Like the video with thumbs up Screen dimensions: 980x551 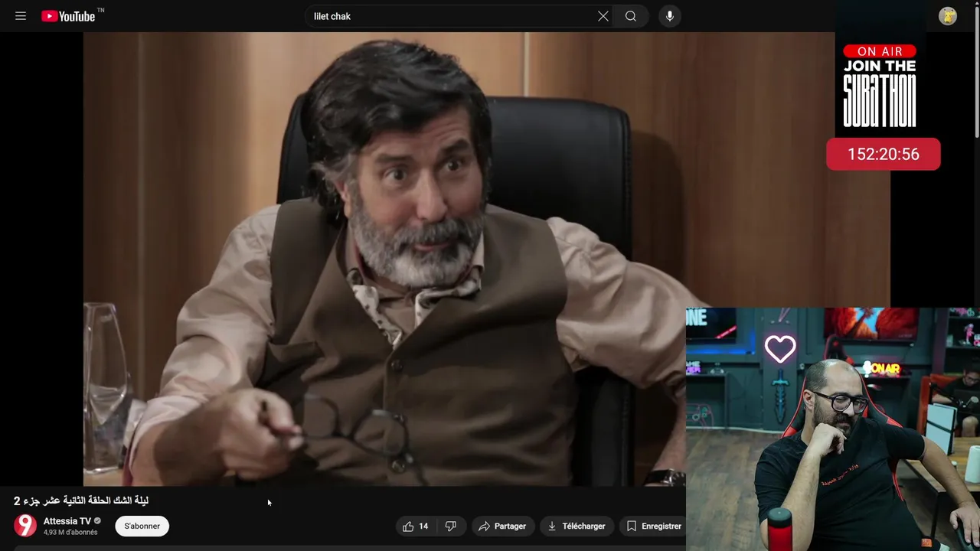click(416, 527)
